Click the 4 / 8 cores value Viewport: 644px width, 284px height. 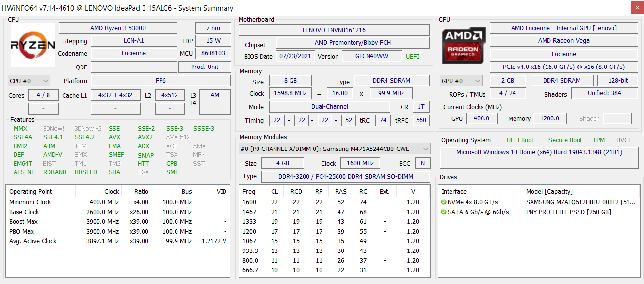click(x=43, y=96)
